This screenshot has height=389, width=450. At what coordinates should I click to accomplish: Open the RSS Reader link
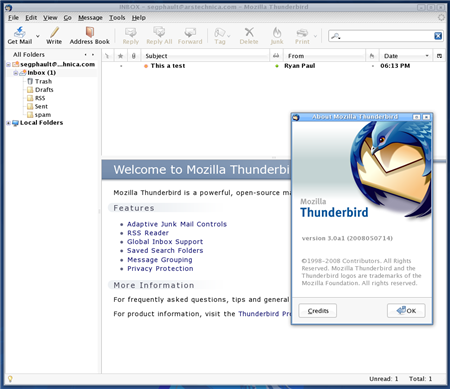148,233
